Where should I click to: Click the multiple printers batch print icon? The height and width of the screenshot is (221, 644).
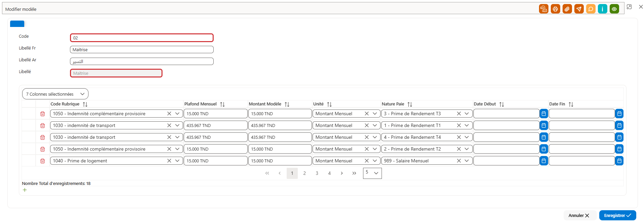click(x=544, y=9)
